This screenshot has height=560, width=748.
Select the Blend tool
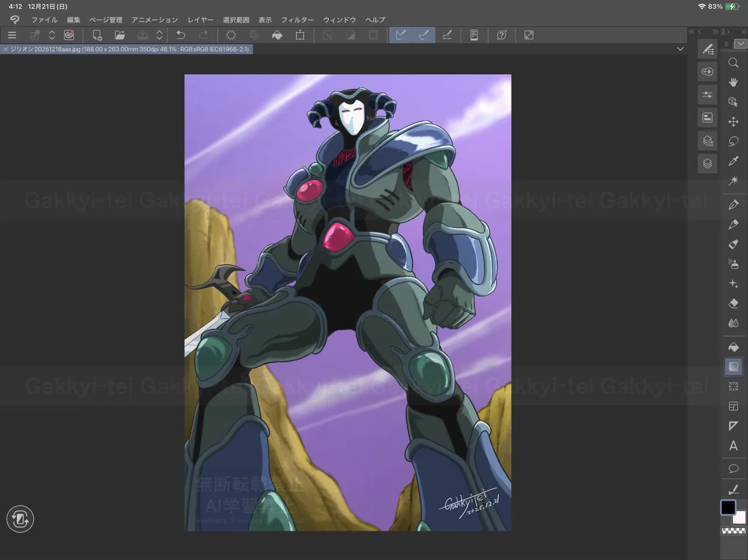tap(733, 323)
